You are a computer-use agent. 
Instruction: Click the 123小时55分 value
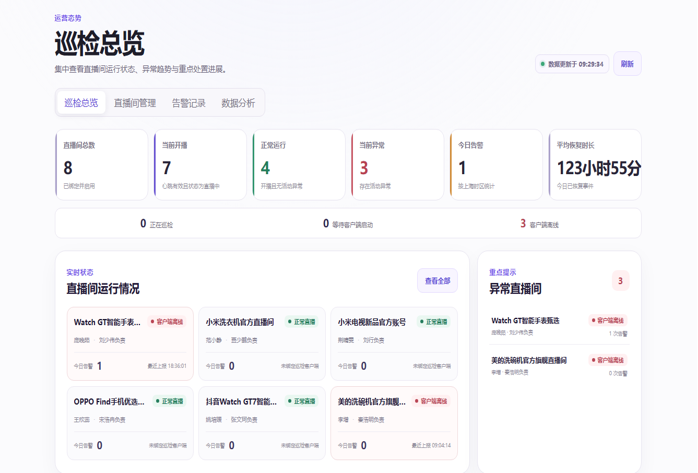tap(599, 168)
